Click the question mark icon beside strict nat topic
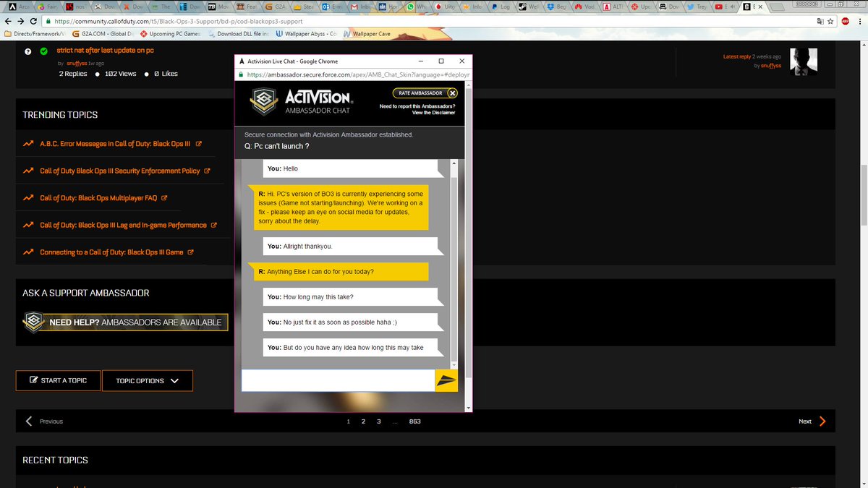This screenshot has width=868, height=488. pos(27,51)
